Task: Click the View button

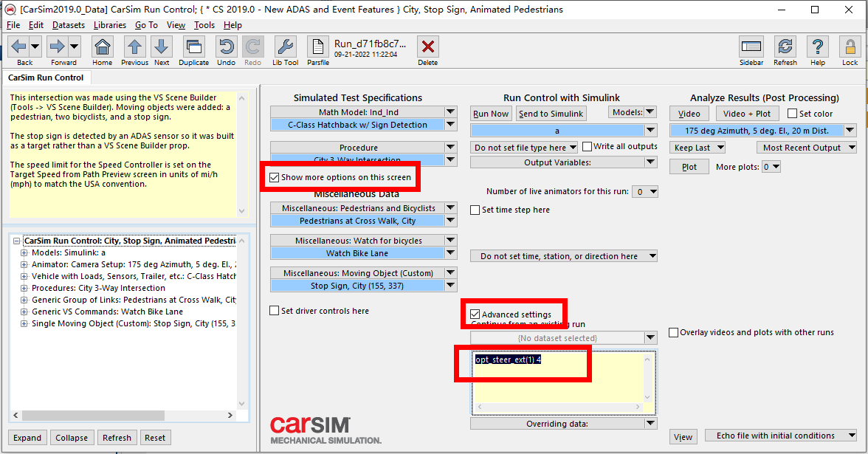Action: [x=683, y=437]
